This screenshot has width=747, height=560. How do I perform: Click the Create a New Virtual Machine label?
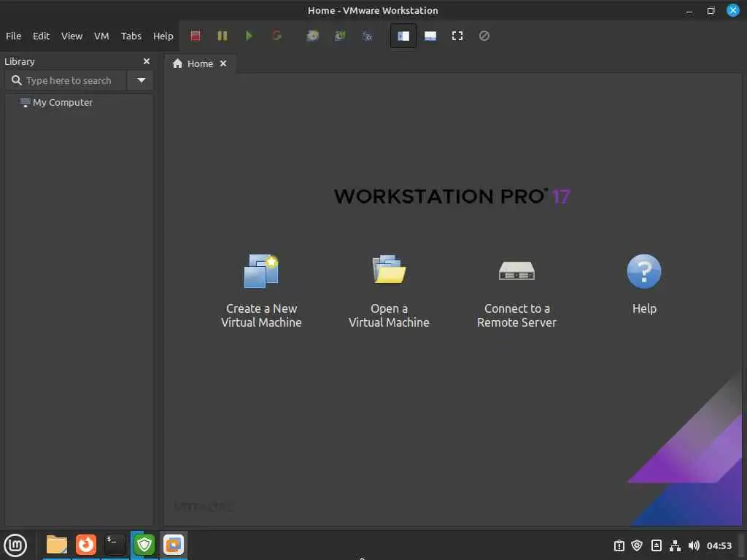[x=261, y=315]
